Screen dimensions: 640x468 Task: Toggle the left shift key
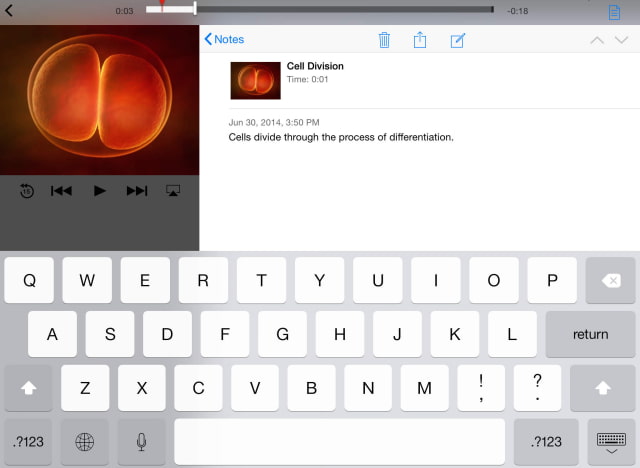pos(28,388)
